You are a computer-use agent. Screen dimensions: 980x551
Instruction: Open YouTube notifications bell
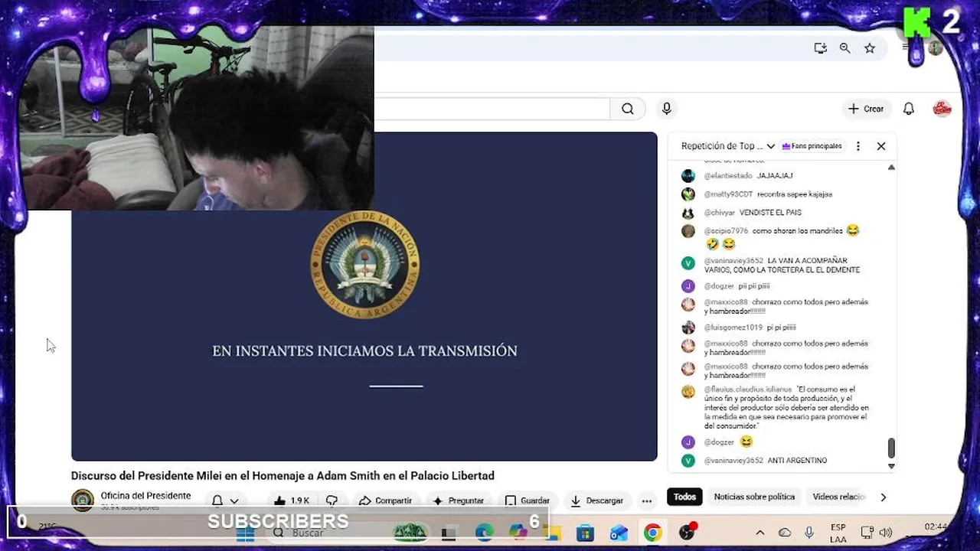coord(909,109)
